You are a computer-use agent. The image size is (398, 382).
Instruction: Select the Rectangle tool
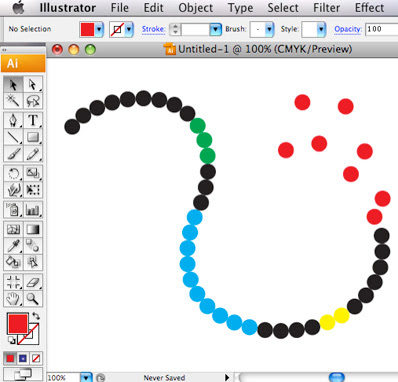point(33,137)
